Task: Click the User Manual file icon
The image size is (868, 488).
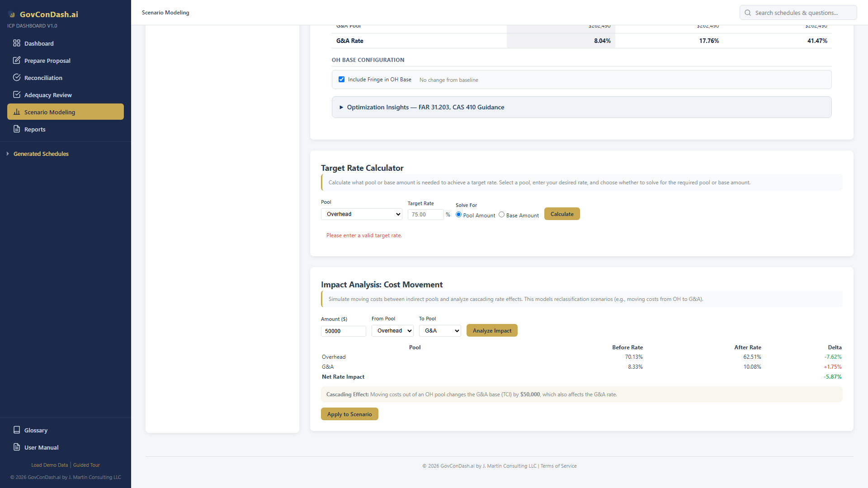Action: point(17,447)
